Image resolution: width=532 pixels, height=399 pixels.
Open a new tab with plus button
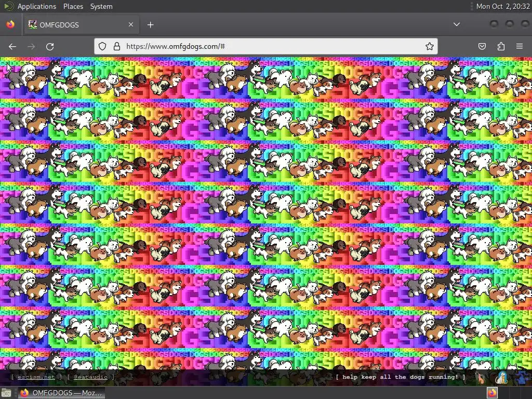[x=150, y=25]
